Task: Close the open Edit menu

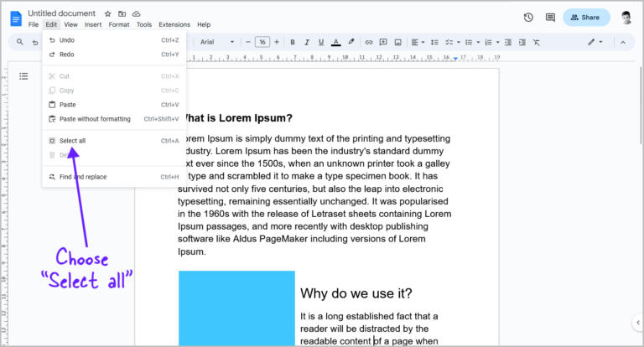Action: pyautogui.click(x=51, y=24)
